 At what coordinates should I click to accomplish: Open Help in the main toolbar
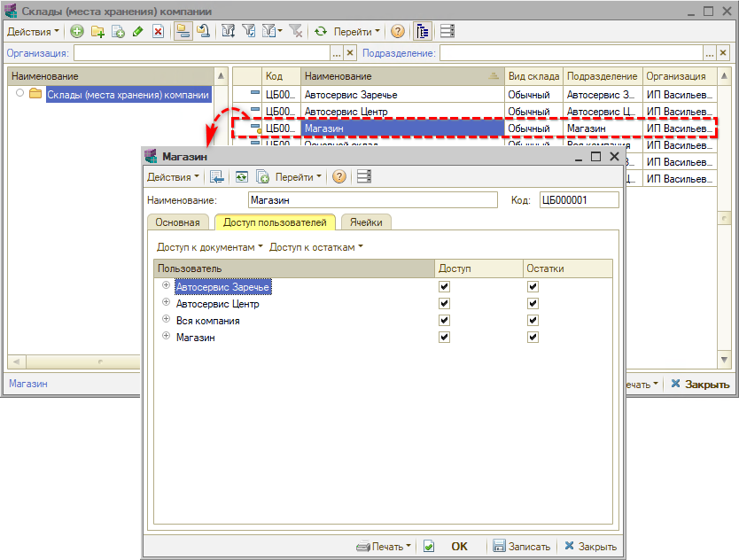[398, 31]
